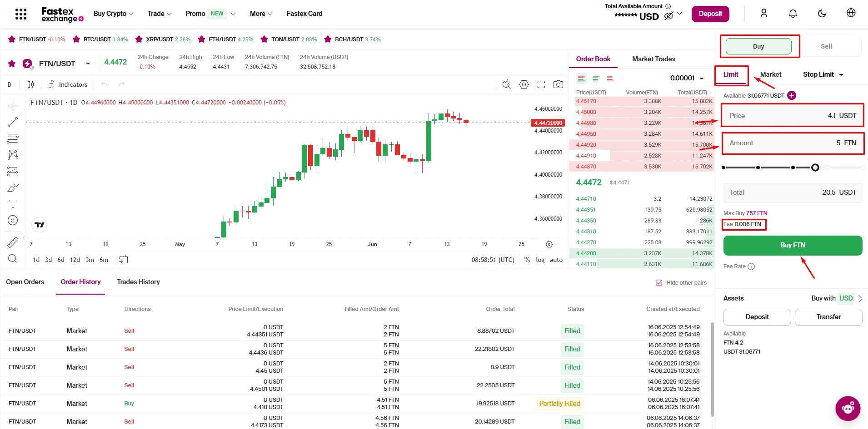Select the text drawing tool
The width and height of the screenshot is (868, 429).
click(13, 204)
